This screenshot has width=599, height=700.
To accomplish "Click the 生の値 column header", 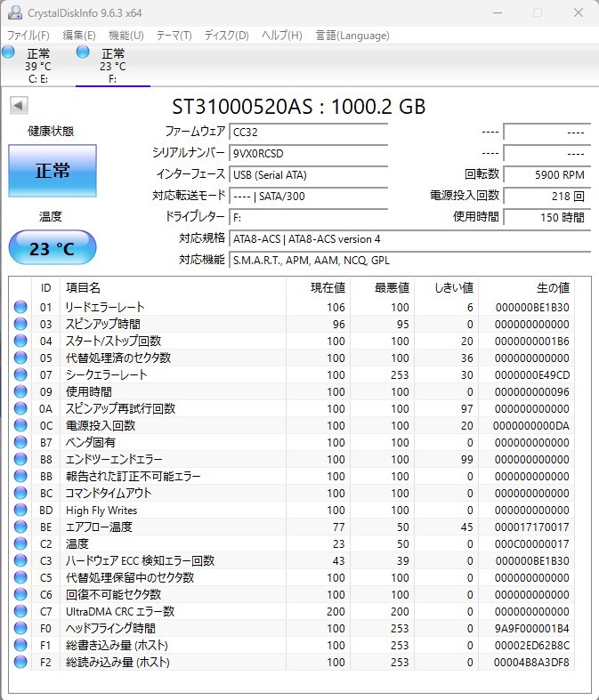I will (526, 288).
